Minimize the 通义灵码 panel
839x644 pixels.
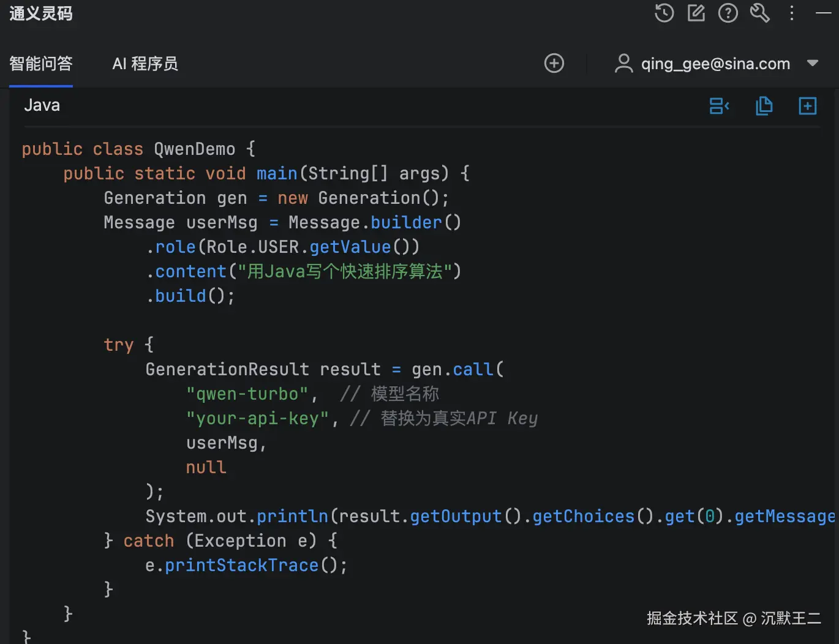coord(824,13)
